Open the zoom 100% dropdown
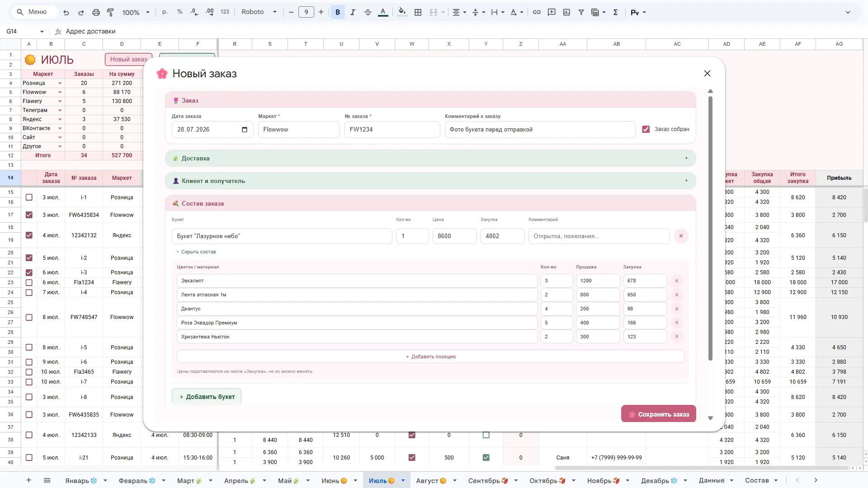The height and width of the screenshot is (488, 868). click(136, 12)
